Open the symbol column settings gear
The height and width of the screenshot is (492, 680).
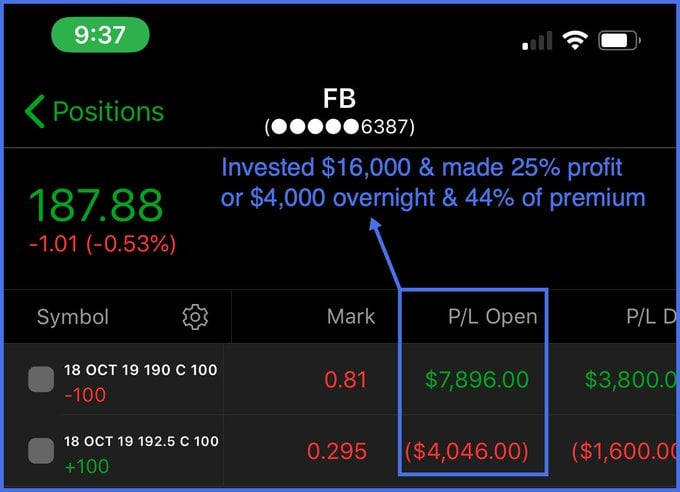(x=195, y=318)
